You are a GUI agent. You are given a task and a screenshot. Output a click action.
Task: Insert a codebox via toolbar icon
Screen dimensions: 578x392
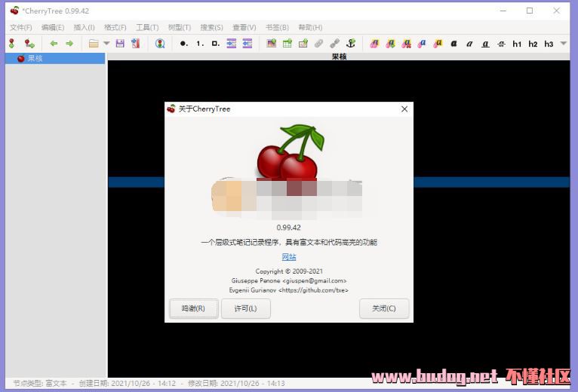pos(303,44)
